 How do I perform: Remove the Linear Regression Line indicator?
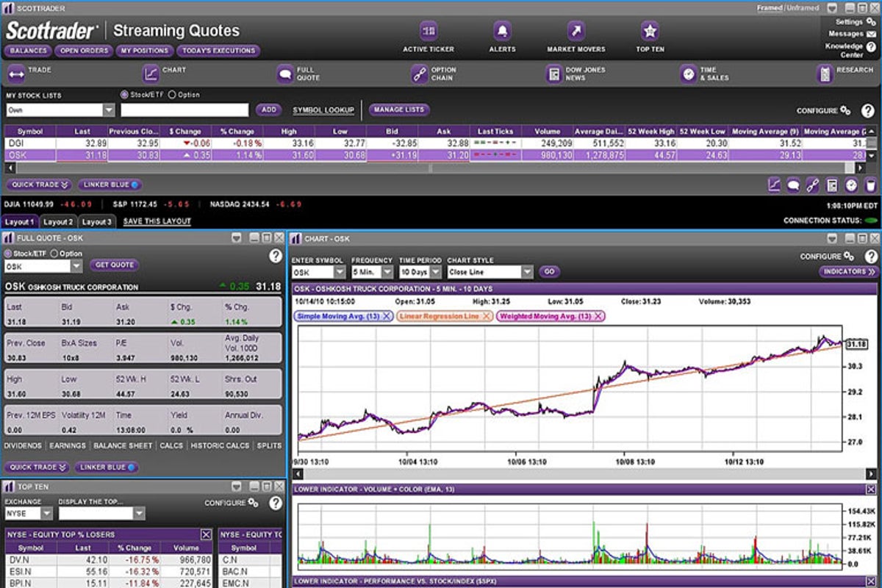(486, 316)
